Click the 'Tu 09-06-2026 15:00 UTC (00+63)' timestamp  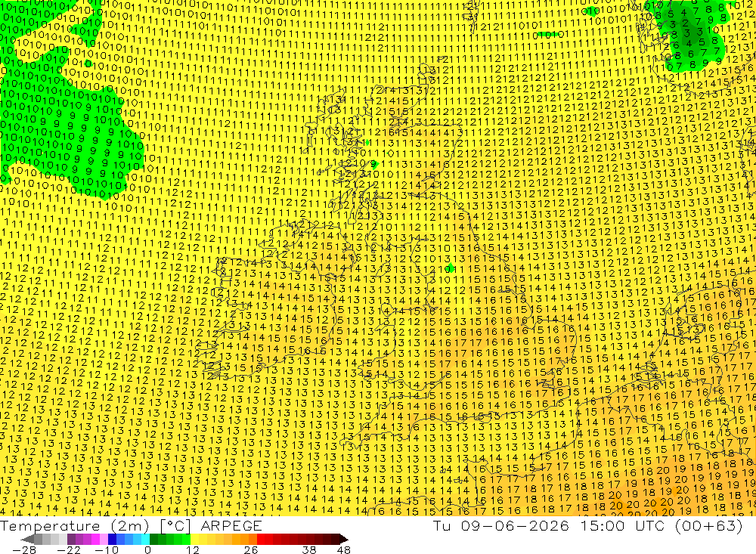(x=587, y=525)
